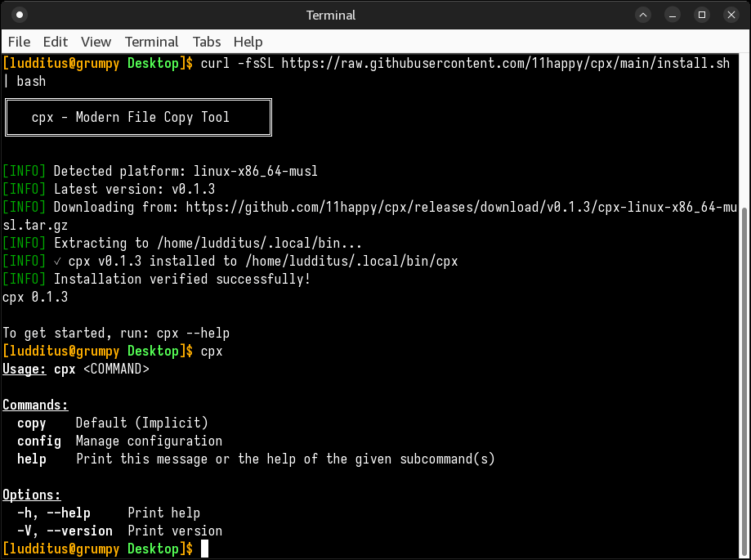Open the Tabs menu

(207, 42)
